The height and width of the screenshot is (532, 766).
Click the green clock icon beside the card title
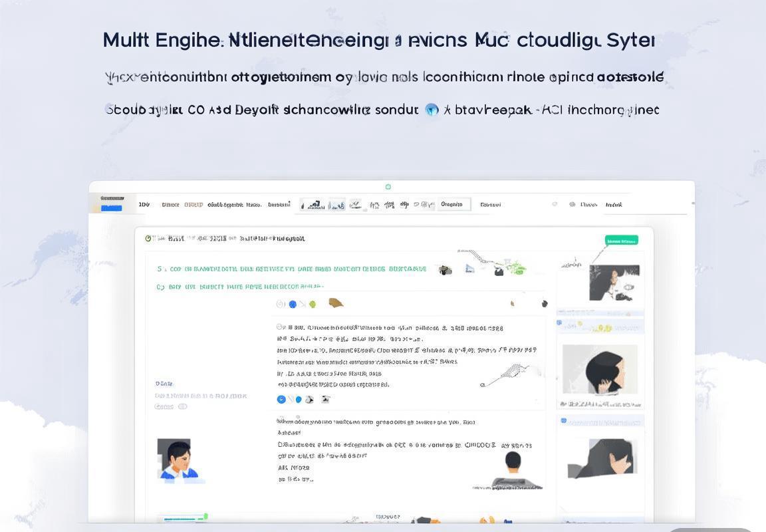(x=148, y=238)
